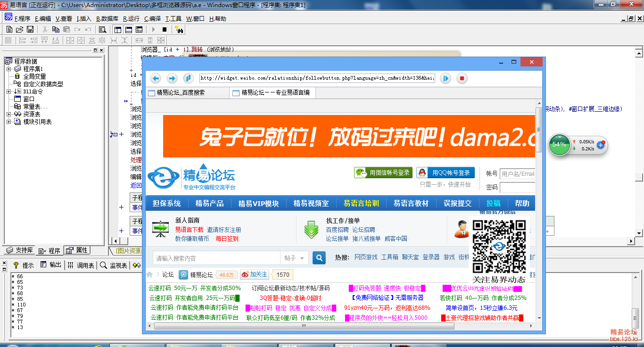Click the Paste clipboard icon
644x347 pixels.
(66, 29)
